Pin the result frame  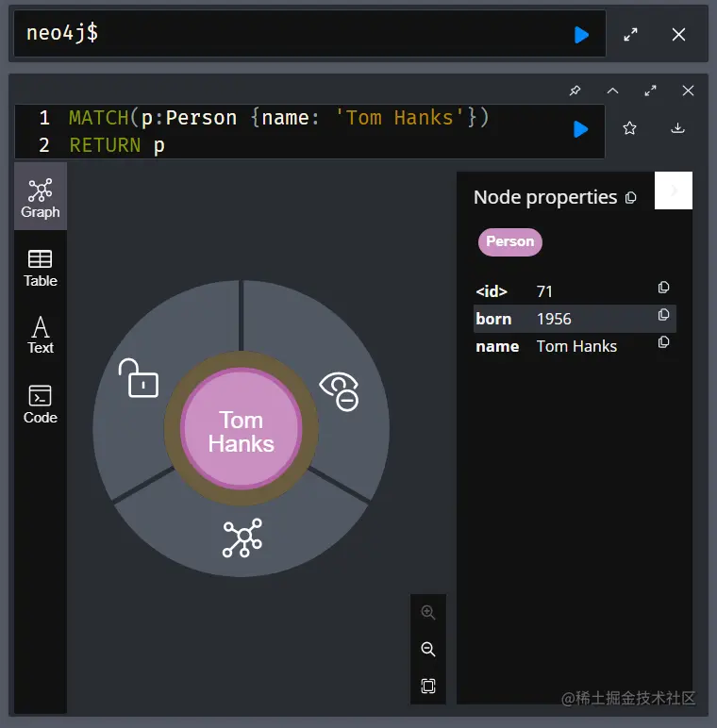point(575,91)
